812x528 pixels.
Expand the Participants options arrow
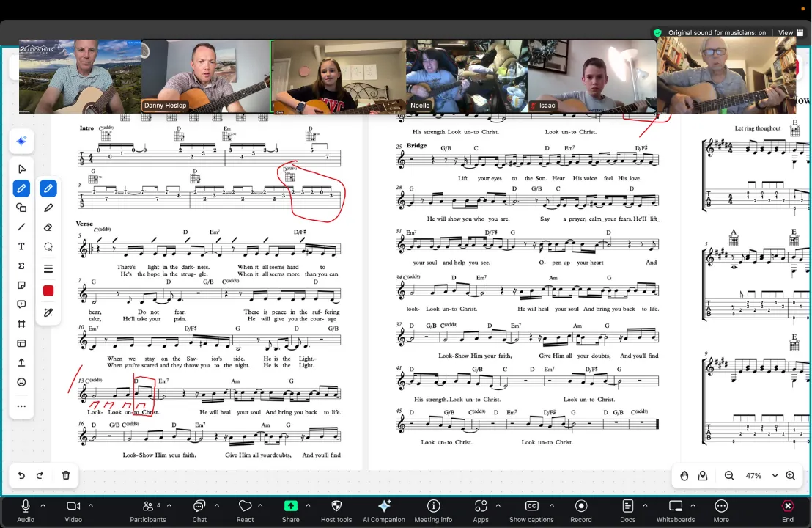click(x=169, y=505)
